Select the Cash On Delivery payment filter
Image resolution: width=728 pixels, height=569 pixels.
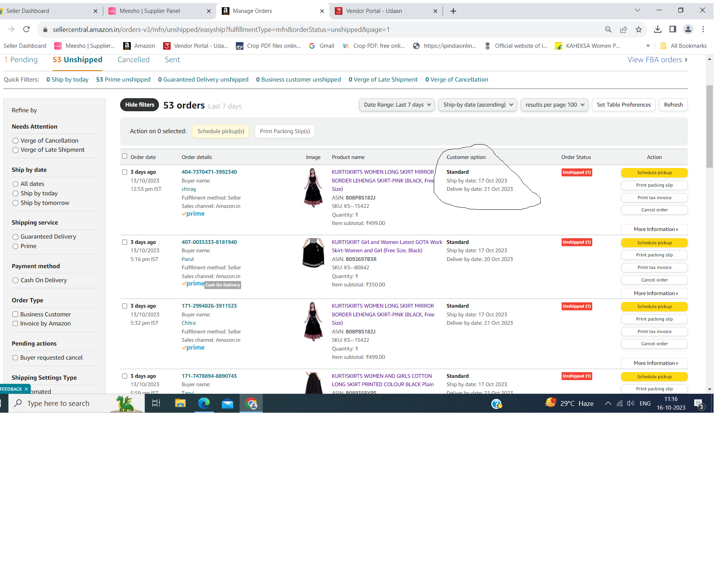tap(16, 280)
